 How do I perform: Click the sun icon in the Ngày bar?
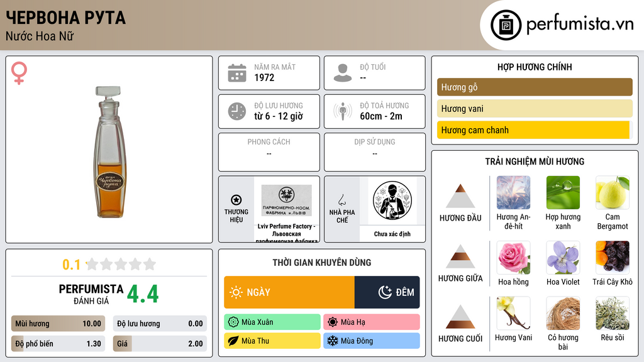tap(236, 292)
